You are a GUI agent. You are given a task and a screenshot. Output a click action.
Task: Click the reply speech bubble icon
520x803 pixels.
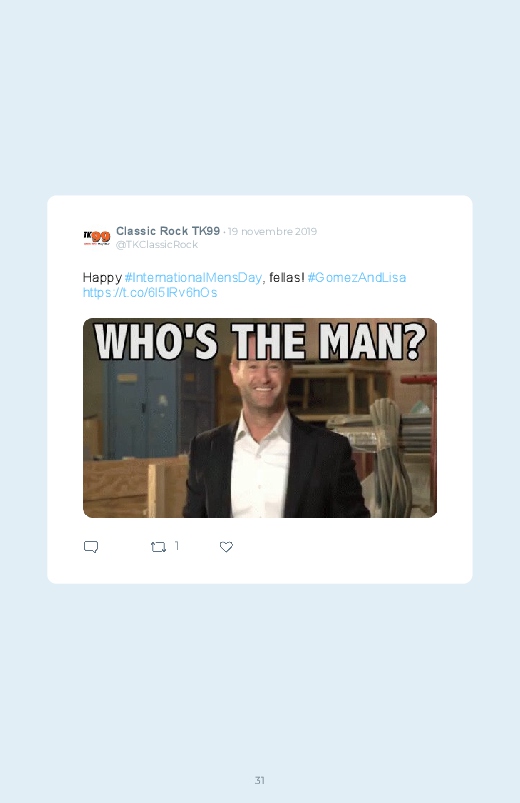(91, 547)
